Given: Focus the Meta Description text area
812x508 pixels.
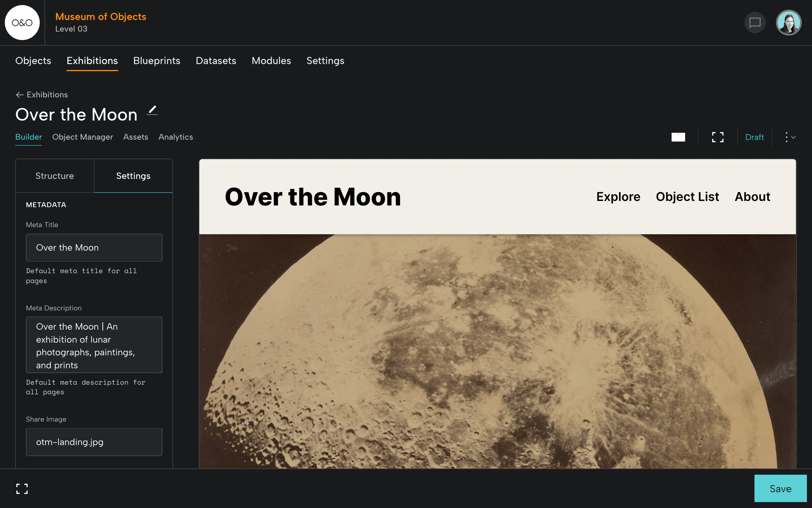Looking at the screenshot, I should pos(94,345).
